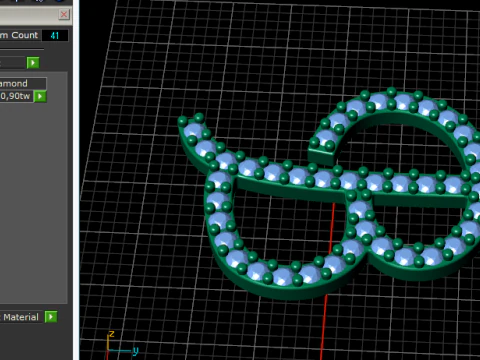This screenshot has height=360, width=480.
Task: Click the Material label button
Action: pyautogui.click(x=21, y=317)
